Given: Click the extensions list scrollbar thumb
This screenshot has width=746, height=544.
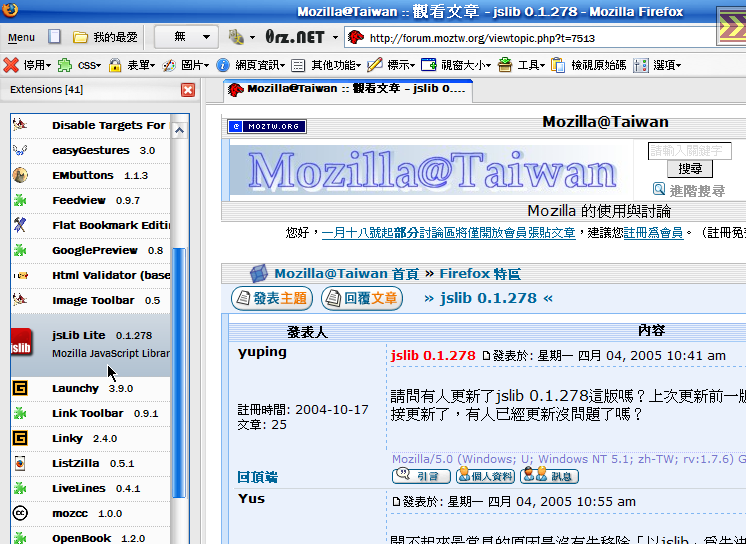Looking at the screenshot, I should click(x=179, y=373).
